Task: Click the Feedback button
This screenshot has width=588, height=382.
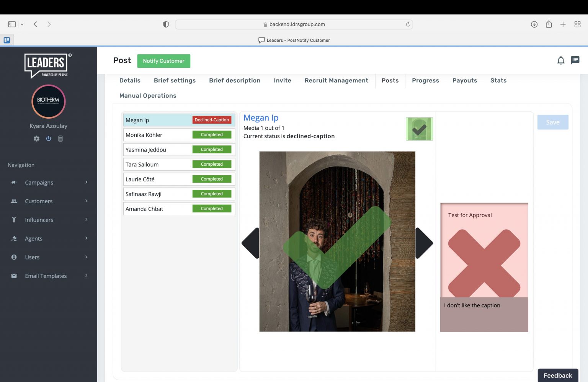Action: click(557, 375)
